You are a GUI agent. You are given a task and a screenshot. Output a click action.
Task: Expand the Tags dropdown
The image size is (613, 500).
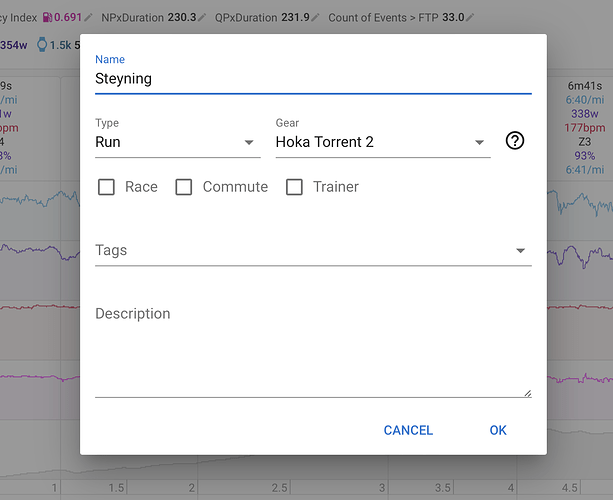tap(313, 250)
